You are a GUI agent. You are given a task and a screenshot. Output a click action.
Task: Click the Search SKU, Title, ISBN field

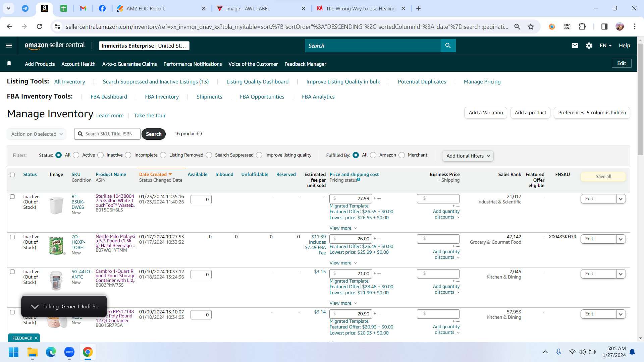coord(107,134)
